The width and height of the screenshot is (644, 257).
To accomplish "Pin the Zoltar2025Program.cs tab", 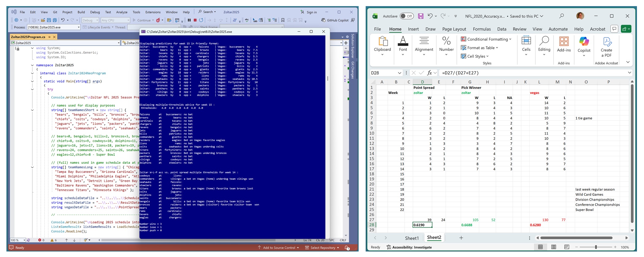I will (x=49, y=37).
